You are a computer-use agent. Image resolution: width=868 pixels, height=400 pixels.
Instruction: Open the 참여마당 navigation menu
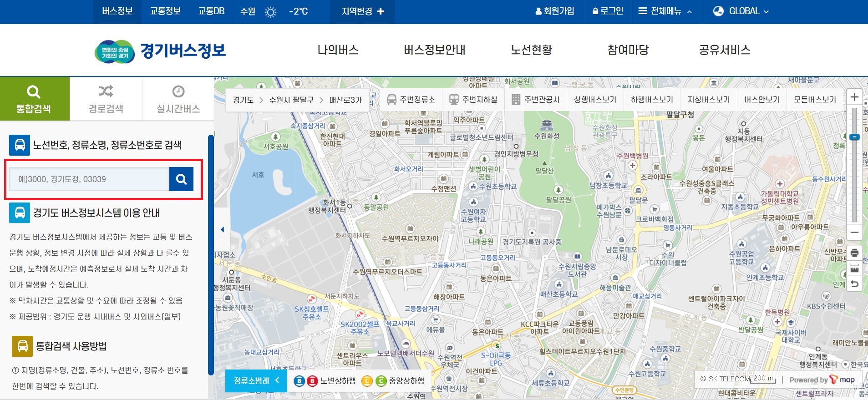coord(628,50)
